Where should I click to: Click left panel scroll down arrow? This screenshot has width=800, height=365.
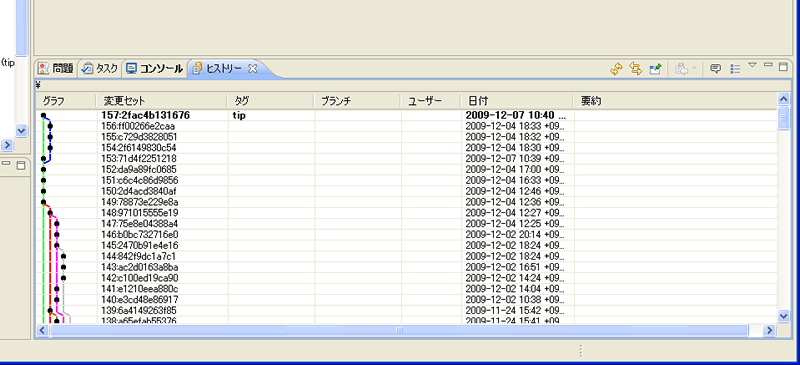point(21,131)
